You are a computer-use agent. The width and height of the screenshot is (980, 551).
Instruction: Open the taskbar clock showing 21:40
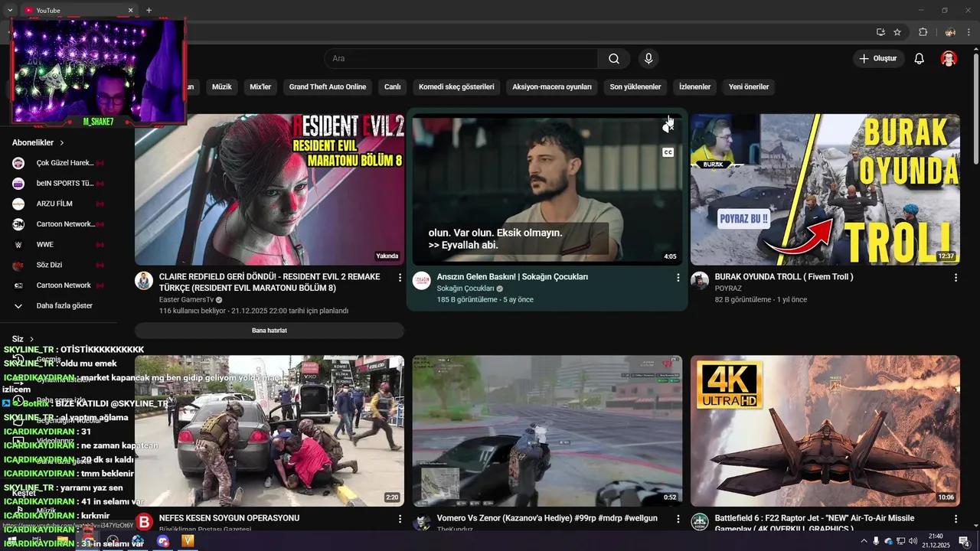[936, 541]
